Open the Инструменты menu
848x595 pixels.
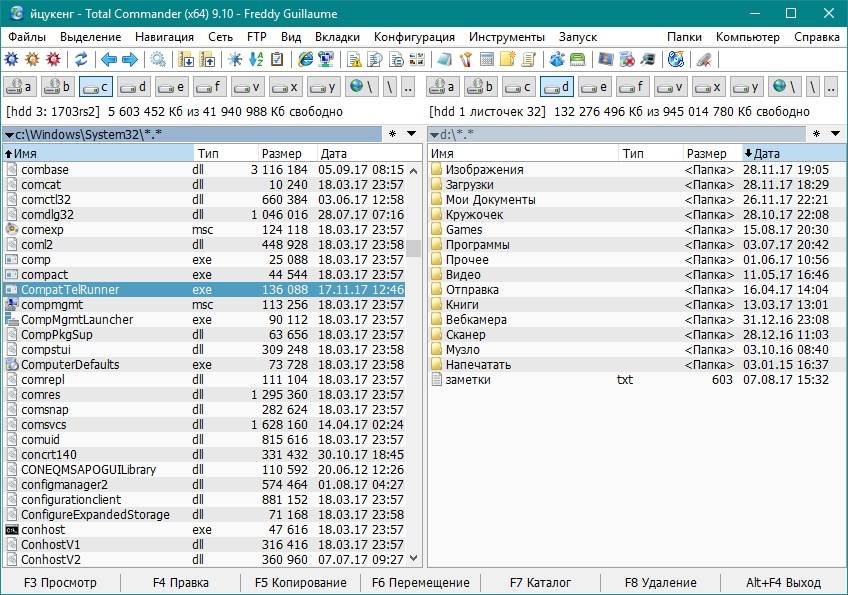click(507, 37)
